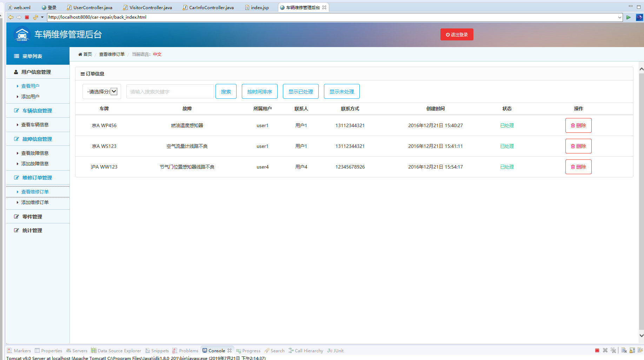Image resolution: width=644 pixels, height=360 pixels.
Task: Click the car logo in the header
Action: click(21, 34)
